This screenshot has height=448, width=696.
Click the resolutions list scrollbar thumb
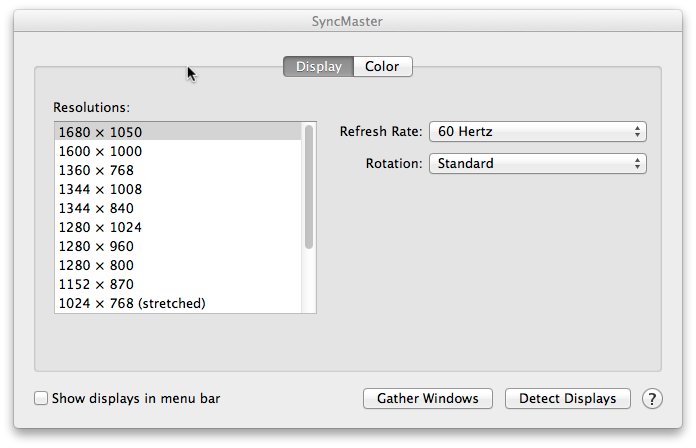[309, 186]
